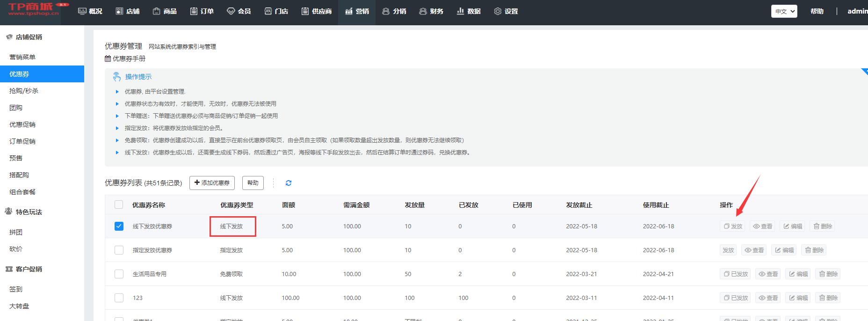The height and width of the screenshot is (321, 868).
Task: Click the 帮助 button next to 添加优惠券
Action: (253, 183)
